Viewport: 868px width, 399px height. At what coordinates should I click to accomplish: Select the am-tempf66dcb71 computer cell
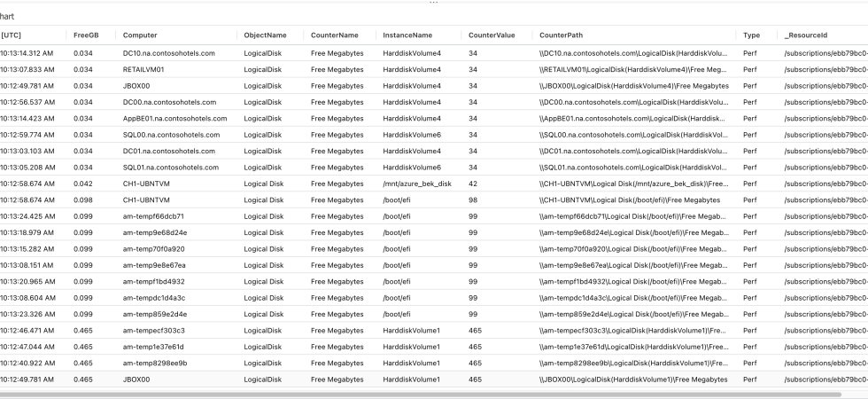[x=153, y=216]
